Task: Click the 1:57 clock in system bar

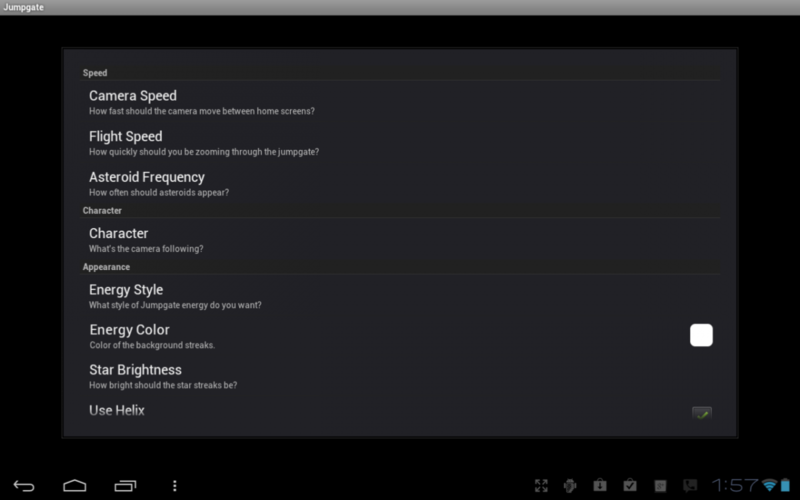Action: [x=735, y=485]
